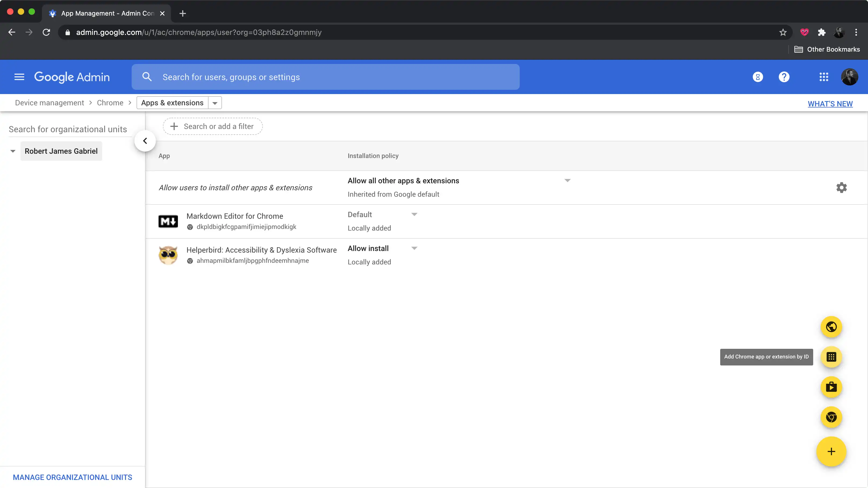
Task: Open additional settings gear icon
Action: 841,188
